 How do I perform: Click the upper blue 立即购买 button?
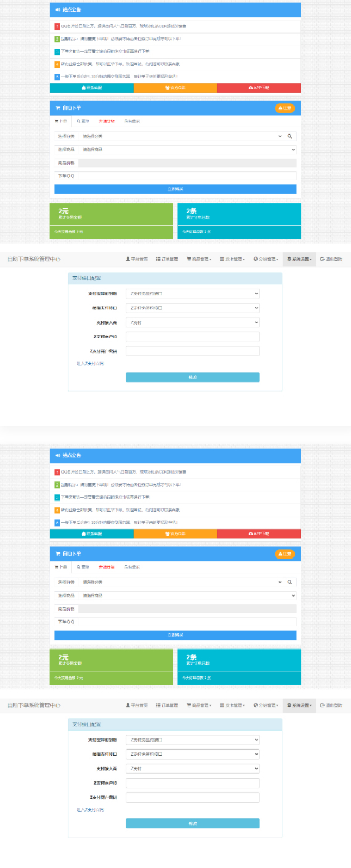175,189
